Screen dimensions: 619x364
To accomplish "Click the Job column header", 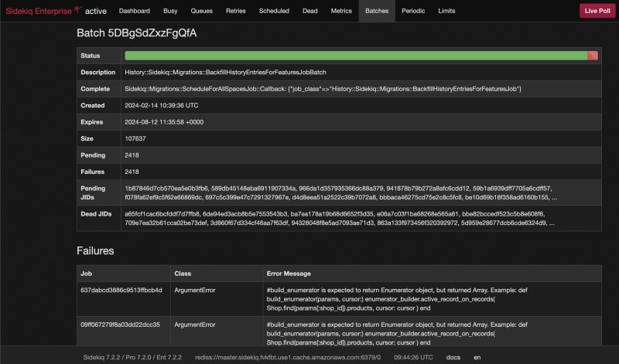I will coord(86,274).
